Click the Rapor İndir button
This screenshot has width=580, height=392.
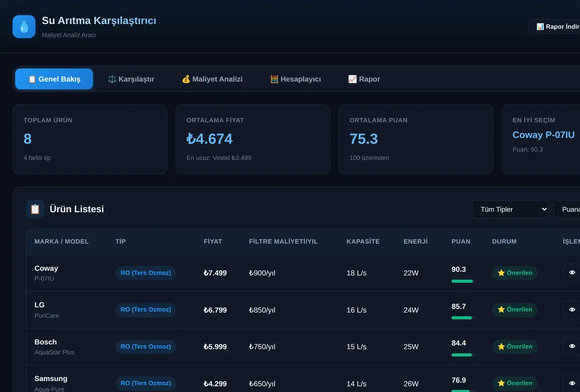555,27
